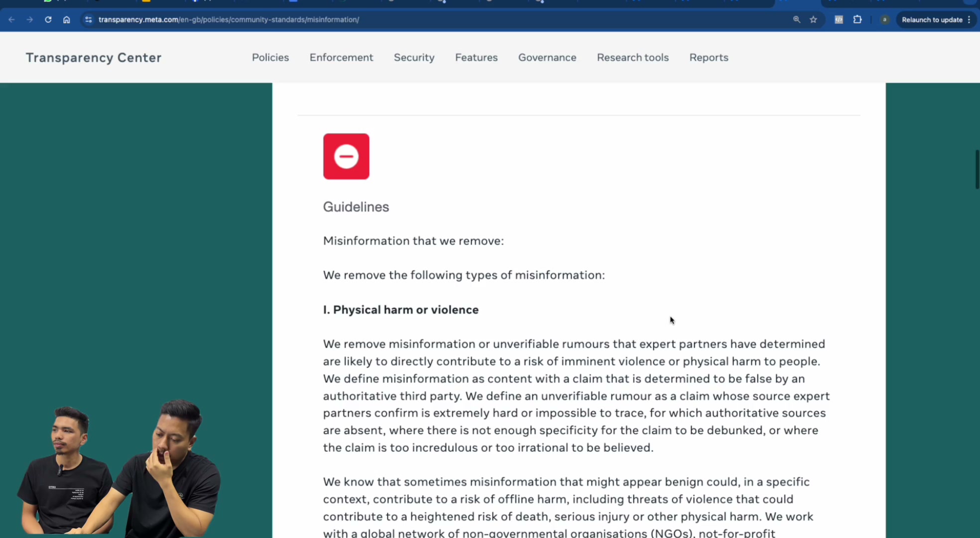Open the browser profile avatar

(x=884, y=19)
